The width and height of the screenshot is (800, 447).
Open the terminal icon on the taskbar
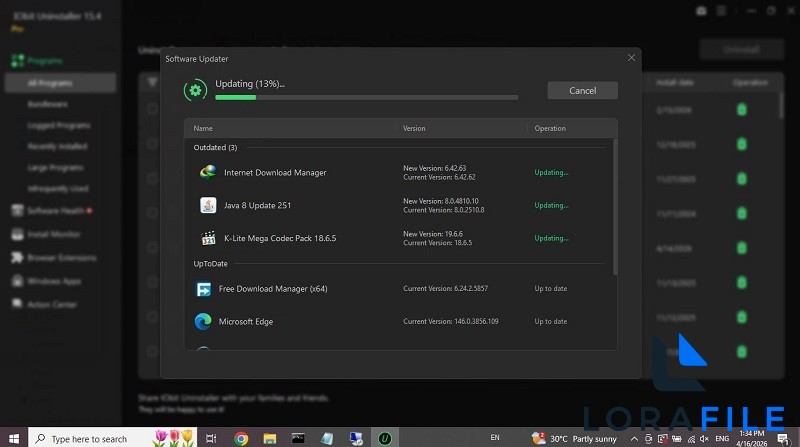[298, 438]
